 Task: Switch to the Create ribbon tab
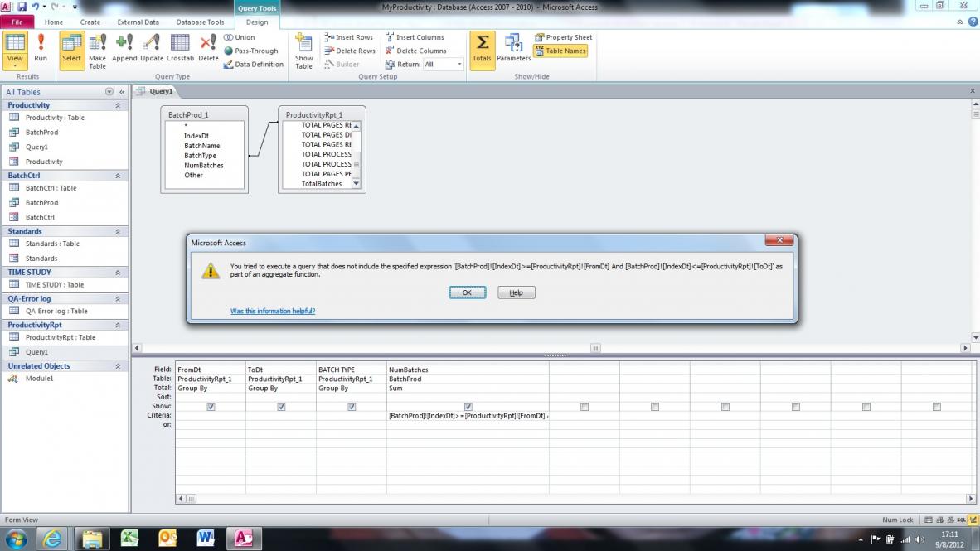[90, 22]
